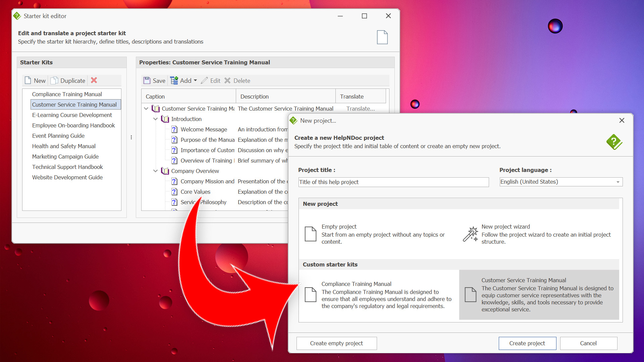644x362 pixels.
Task: Click the Purpose of the Manual topic icon
Action: pos(174,140)
